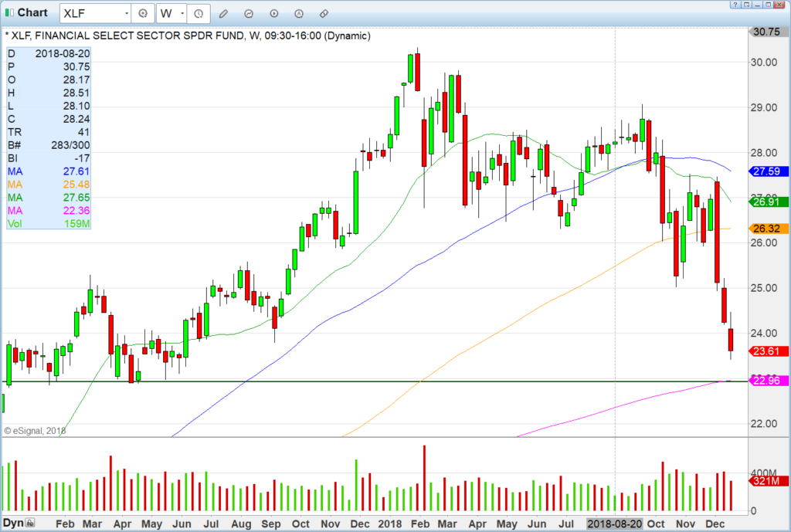
Task: Click the 24.00 price axis label
Action: (x=764, y=333)
